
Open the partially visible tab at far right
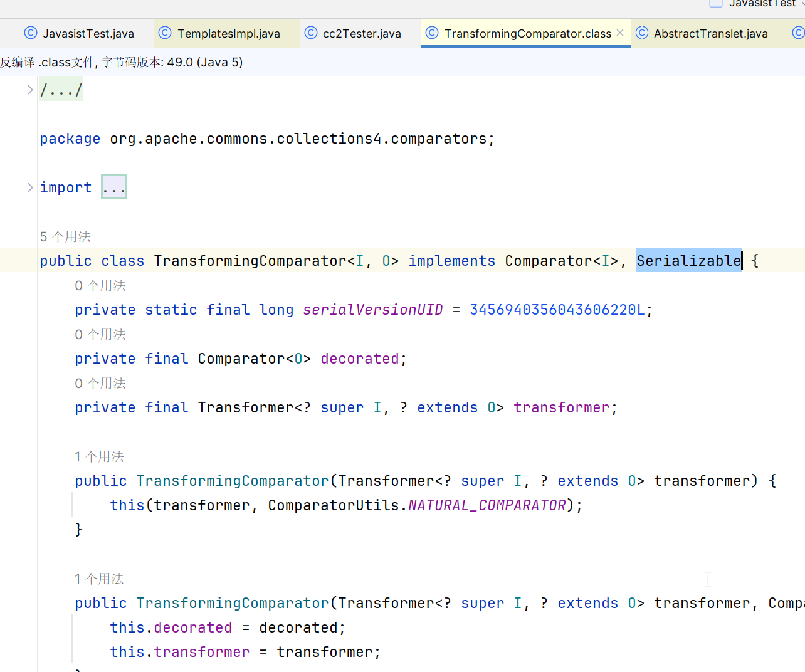click(x=798, y=33)
